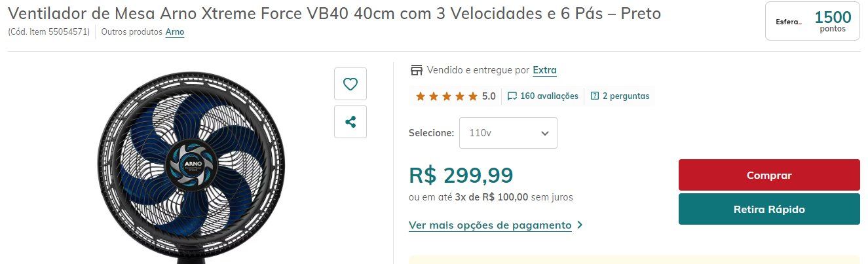Add product to favorites with heart icon
Screen dimensions: 868x264
(x=350, y=84)
